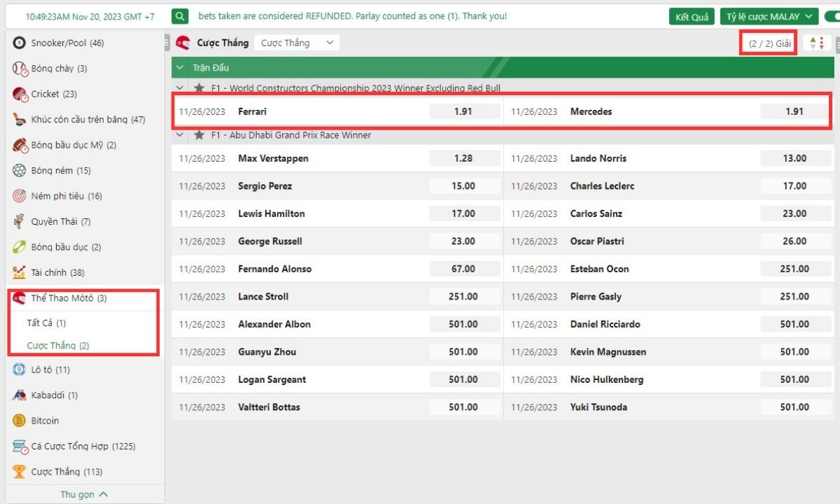This screenshot has width=840, height=504.
Task: Click the Guanyu Zhou driver name
Action: coord(267,352)
